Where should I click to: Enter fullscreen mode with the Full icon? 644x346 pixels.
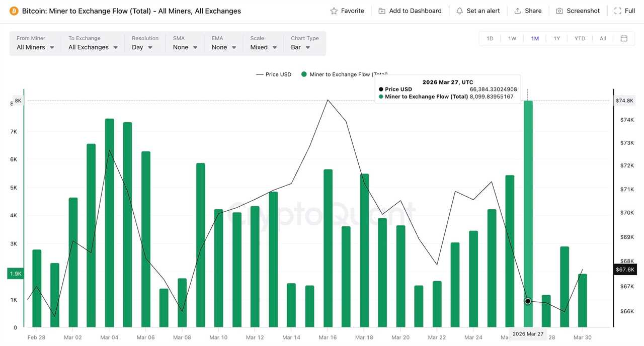(618, 11)
